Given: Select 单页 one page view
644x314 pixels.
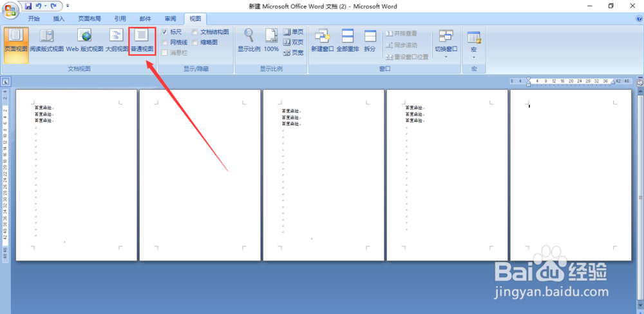Looking at the screenshot, I should 293,32.
